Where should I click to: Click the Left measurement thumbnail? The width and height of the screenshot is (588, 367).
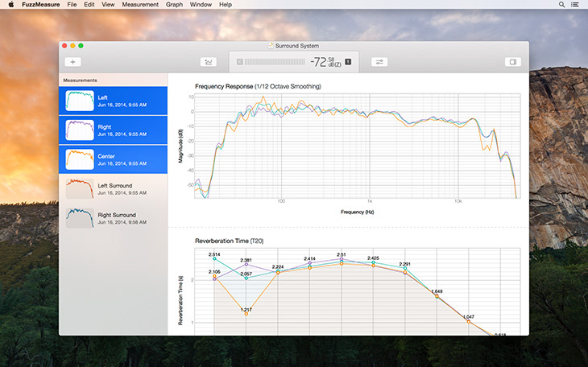click(x=80, y=101)
